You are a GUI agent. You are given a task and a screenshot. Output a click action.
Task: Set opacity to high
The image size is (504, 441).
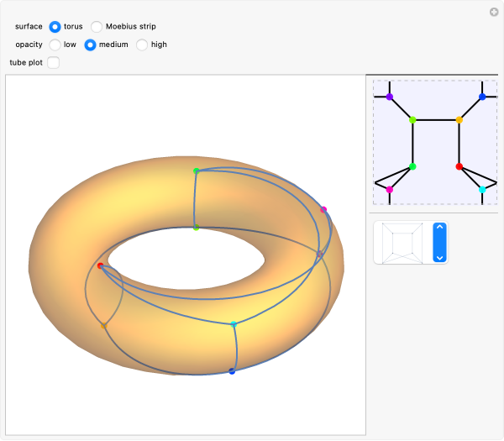pos(142,45)
